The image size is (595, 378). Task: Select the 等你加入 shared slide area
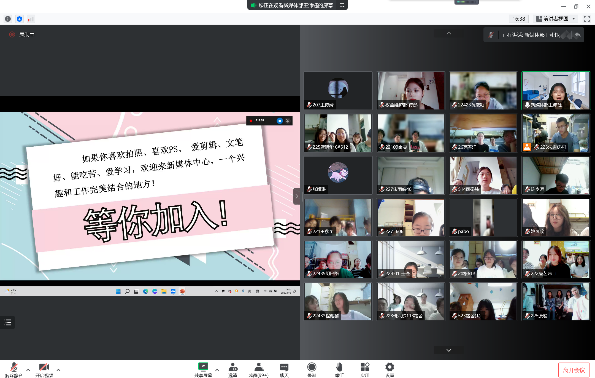150,196
